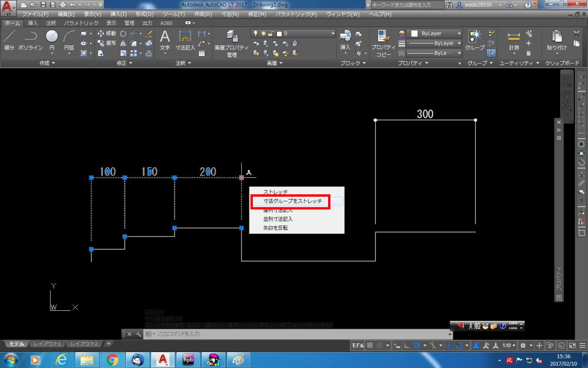Click the command line input field

click(298, 334)
